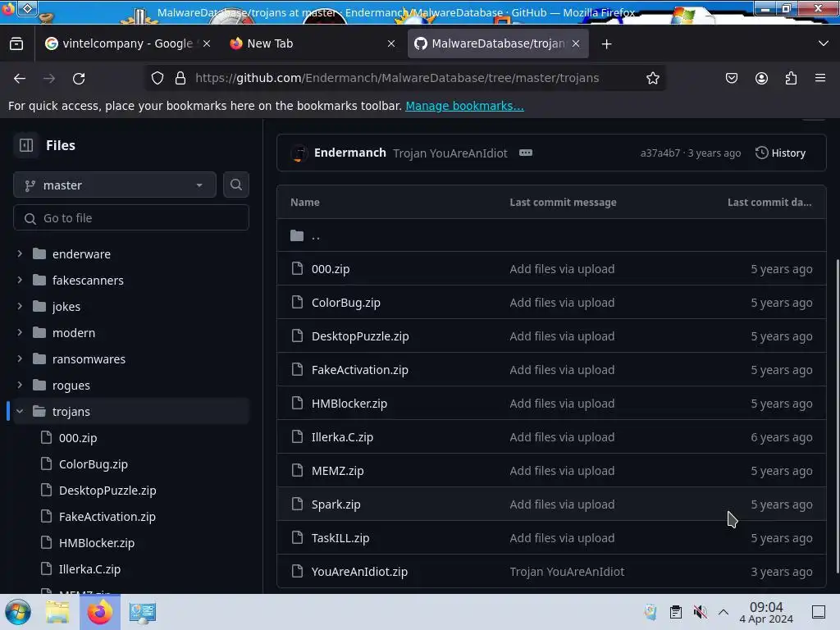View site info via the padlock icon
Screen dimensions: 840x630
tap(180, 78)
